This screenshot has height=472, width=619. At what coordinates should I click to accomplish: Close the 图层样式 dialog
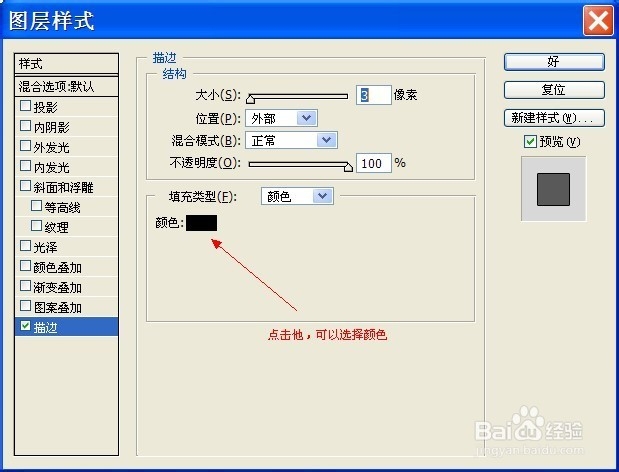click(598, 20)
